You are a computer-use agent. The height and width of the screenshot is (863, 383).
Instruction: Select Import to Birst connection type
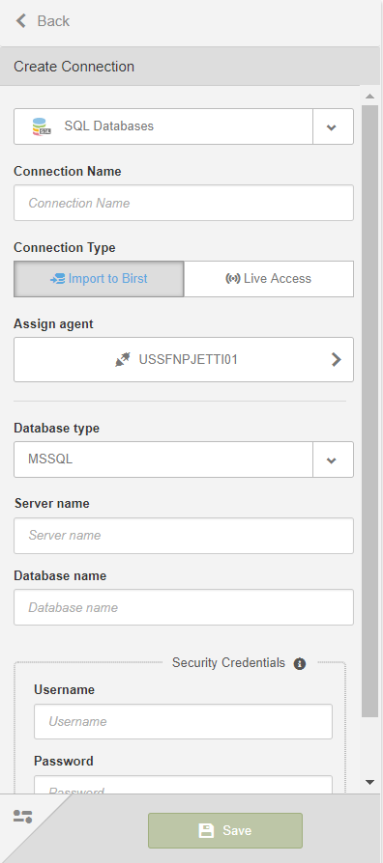point(99,279)
